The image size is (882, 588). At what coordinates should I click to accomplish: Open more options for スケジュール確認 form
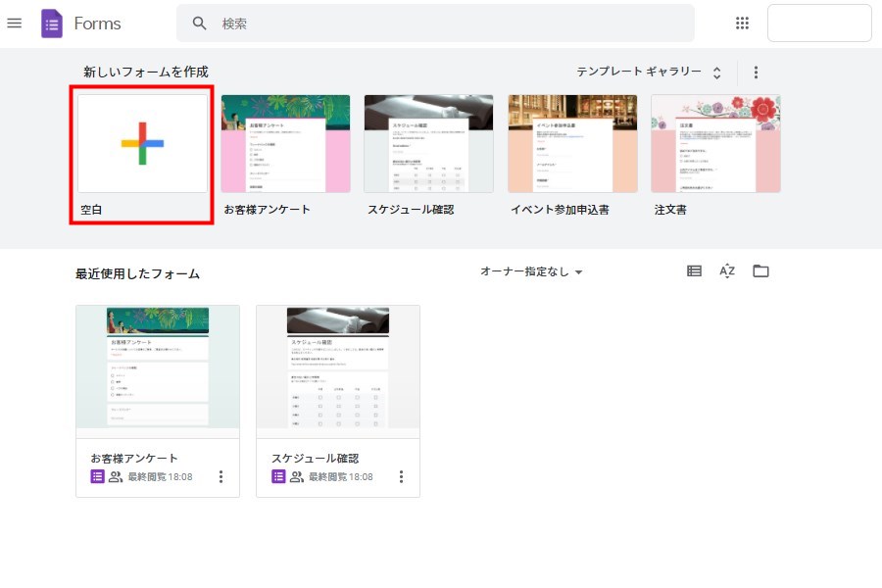401,476
